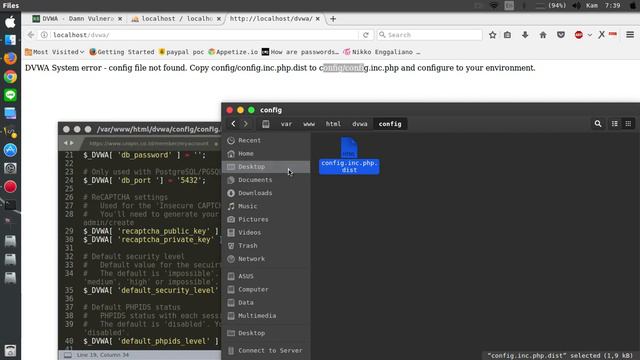Navigate to html path segment
Viewport: 640px width, 360px height.
pyautogui.click(x=333, y=124)
